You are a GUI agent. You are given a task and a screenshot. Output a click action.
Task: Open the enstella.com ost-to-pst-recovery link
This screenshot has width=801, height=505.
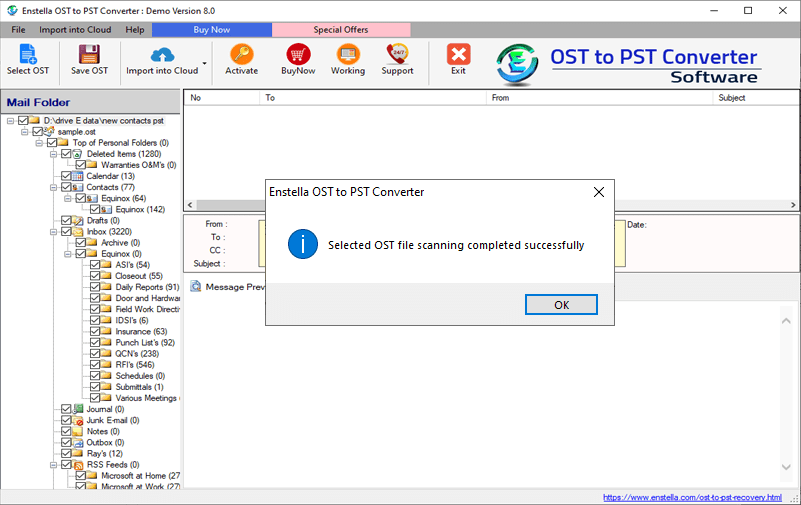[691, 497]
